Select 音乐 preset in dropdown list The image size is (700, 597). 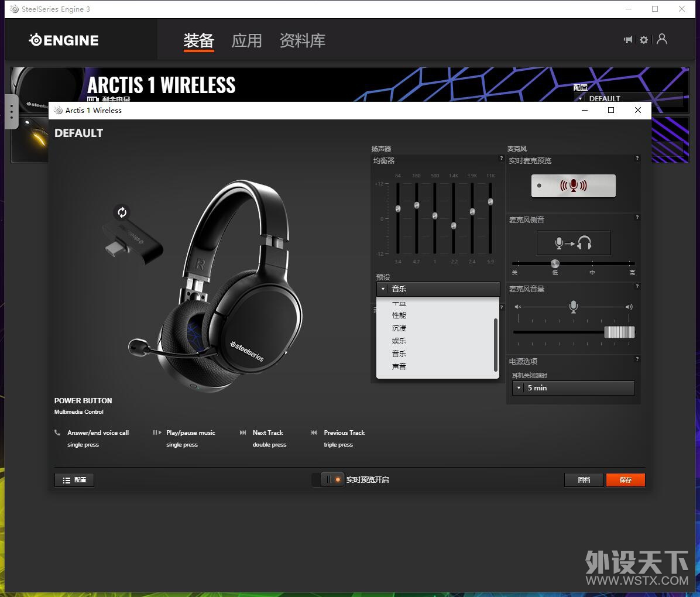coord(399,354)
